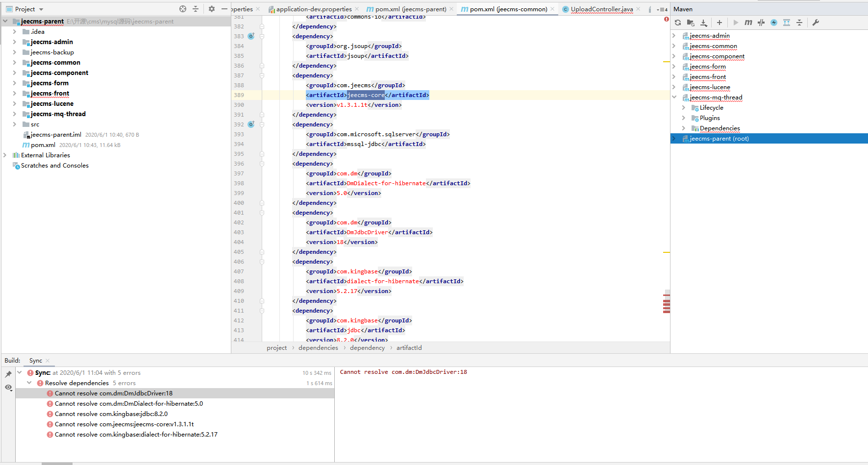
Task: Toggle Maven Offline Mode button
Action: click(x=761, y=23)
